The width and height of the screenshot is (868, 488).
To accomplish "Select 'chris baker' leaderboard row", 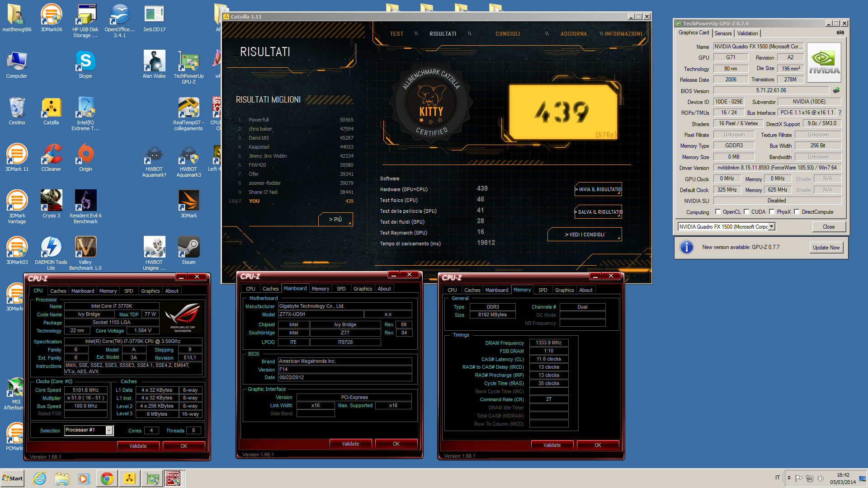I will 296,129.
